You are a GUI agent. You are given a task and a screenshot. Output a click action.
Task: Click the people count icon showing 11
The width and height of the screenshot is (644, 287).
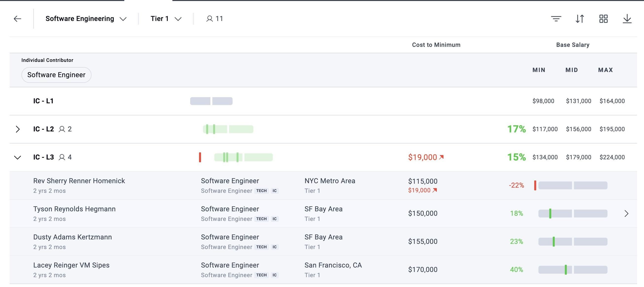pyautogui.click(x=209, y=19)
